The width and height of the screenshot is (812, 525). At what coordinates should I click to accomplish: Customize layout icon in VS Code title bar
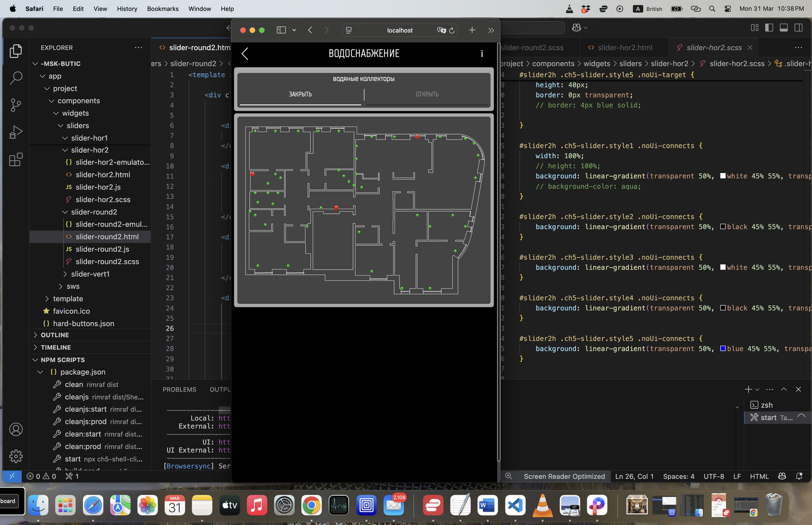tap(755, 28)
